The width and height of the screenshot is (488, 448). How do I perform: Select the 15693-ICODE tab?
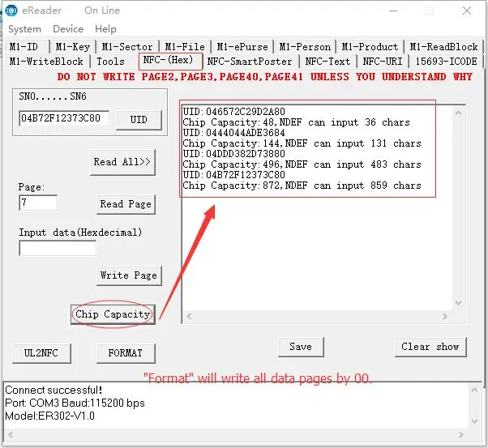pyautogui.click(x=446, y=62)
